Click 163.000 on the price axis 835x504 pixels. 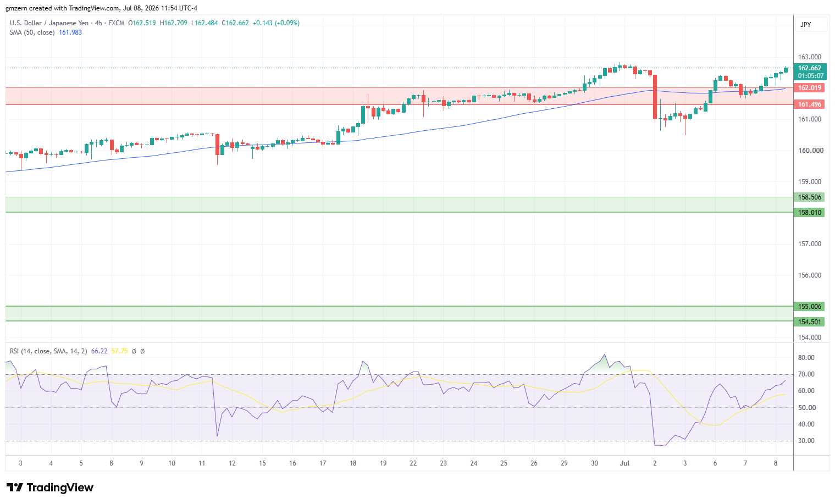810,57
